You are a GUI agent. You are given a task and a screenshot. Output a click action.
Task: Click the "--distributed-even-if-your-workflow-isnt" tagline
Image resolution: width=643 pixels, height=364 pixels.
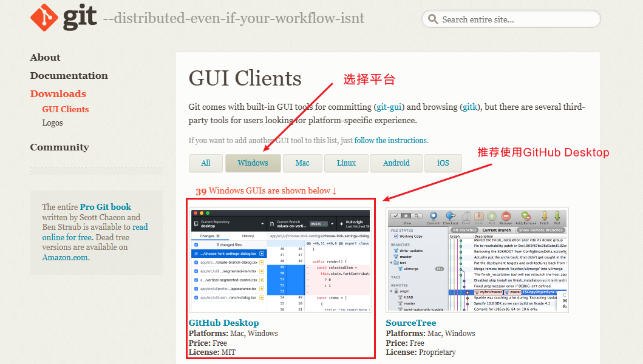click(x=233, y=18)
